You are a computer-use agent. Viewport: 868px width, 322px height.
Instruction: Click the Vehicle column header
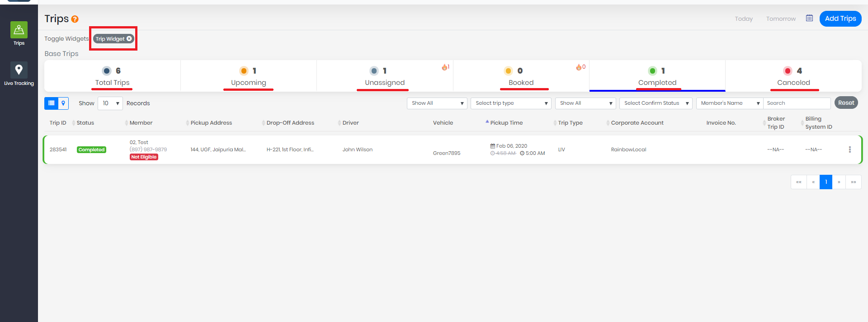(443, 123)
